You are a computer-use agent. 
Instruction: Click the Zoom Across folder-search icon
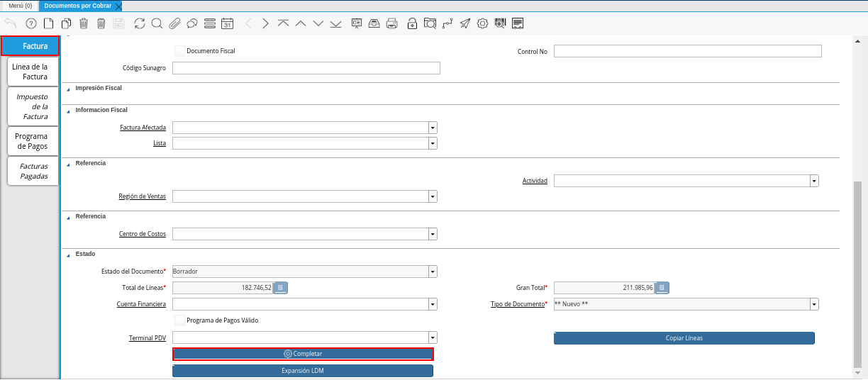point(430,23)
